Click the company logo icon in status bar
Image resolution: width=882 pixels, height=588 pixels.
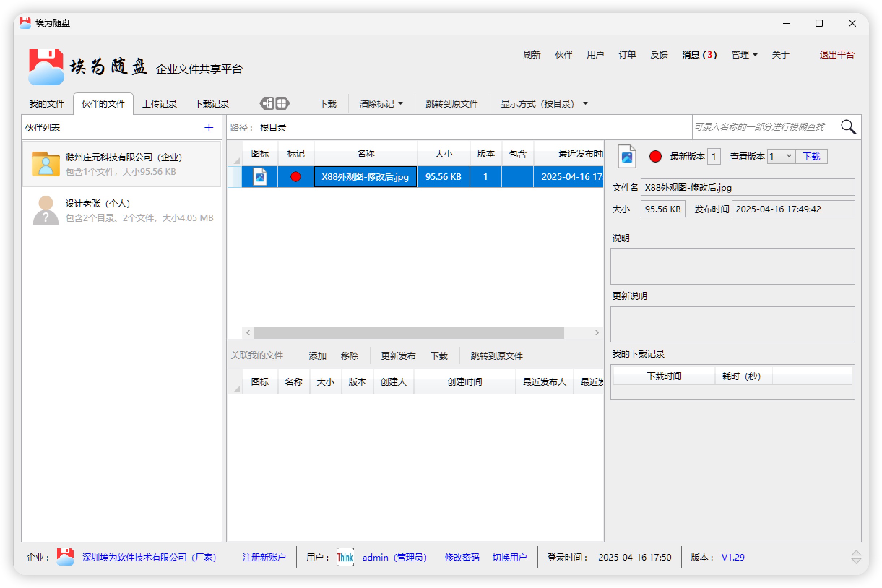(65, 557)
